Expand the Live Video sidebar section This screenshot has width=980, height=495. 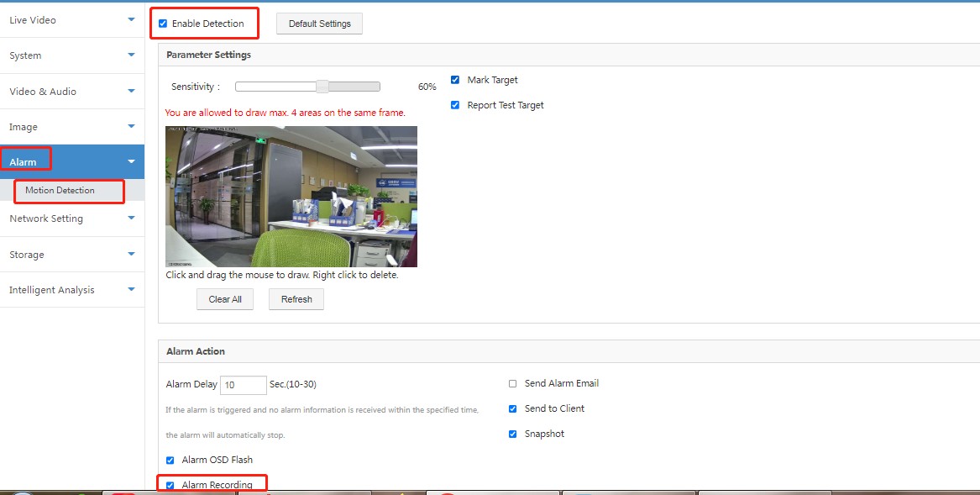pyautogui.click(x=71, y=19)
